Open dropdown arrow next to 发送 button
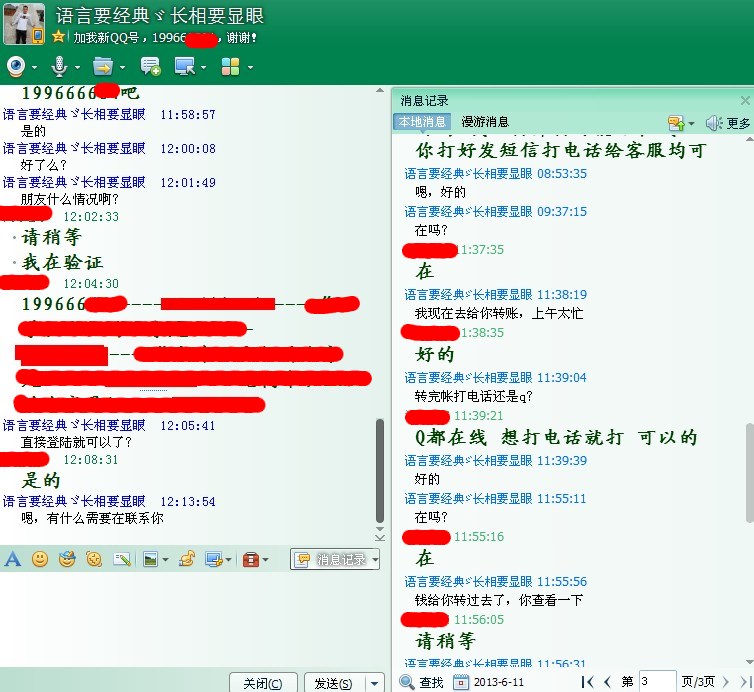 [374, 683]
